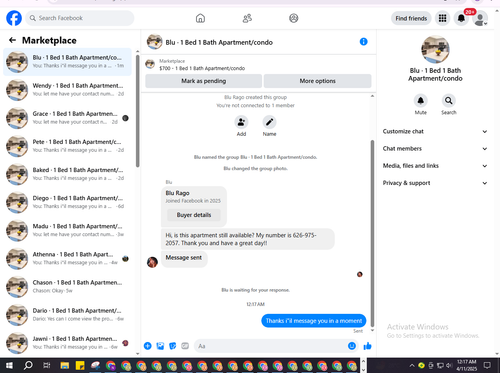Open Sticky Notes on the taskbar

pos(80,365)
